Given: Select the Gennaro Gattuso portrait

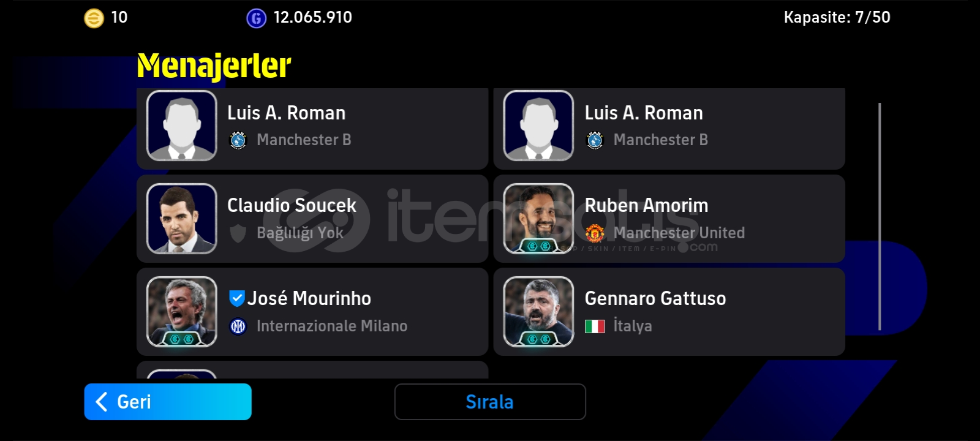Looking at the screenshot, I should pos(538,312).
